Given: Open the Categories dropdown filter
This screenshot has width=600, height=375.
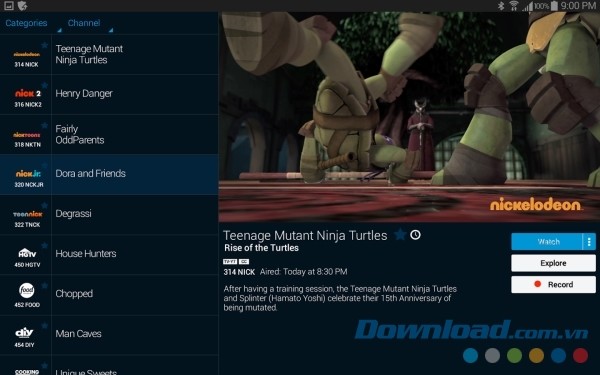Looking at the screenshot, I should tap(33, 23).
